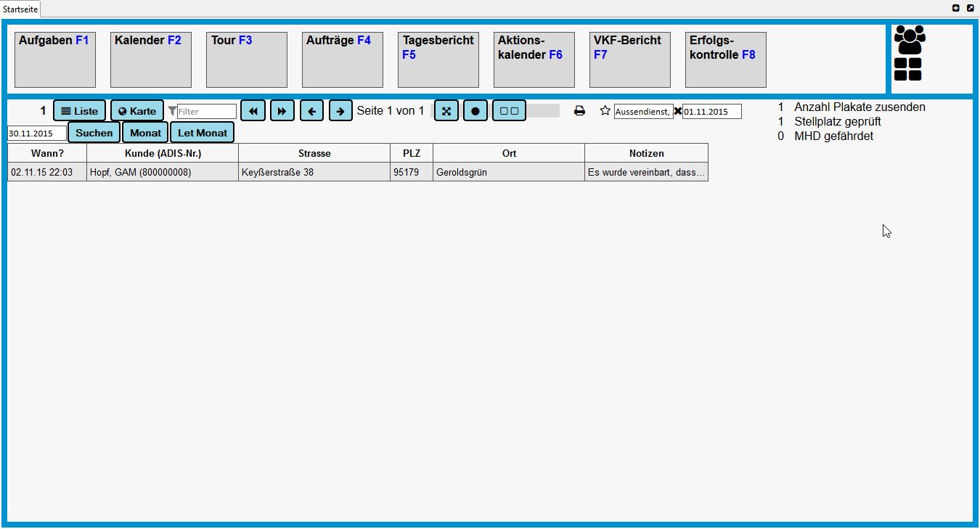The height and width of the screenshot is (529, 980).
Task: Click the Filter text field
Action: click(207, 112)
